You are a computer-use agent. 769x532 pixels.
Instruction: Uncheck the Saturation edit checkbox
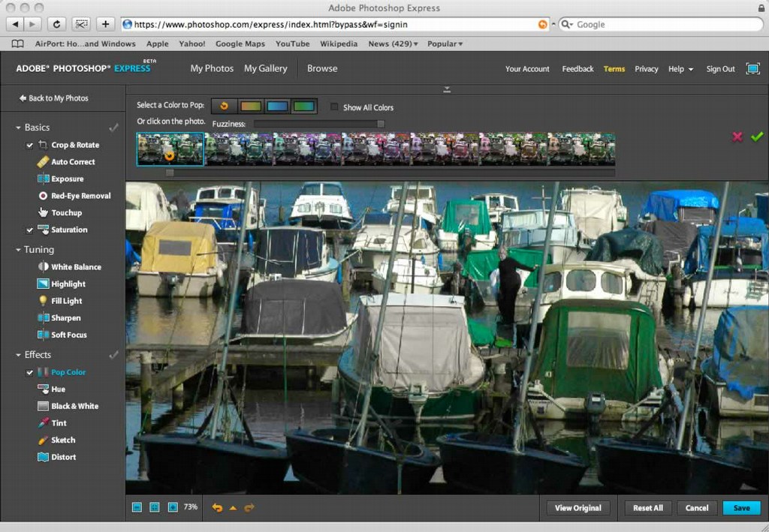click(30, 230)
